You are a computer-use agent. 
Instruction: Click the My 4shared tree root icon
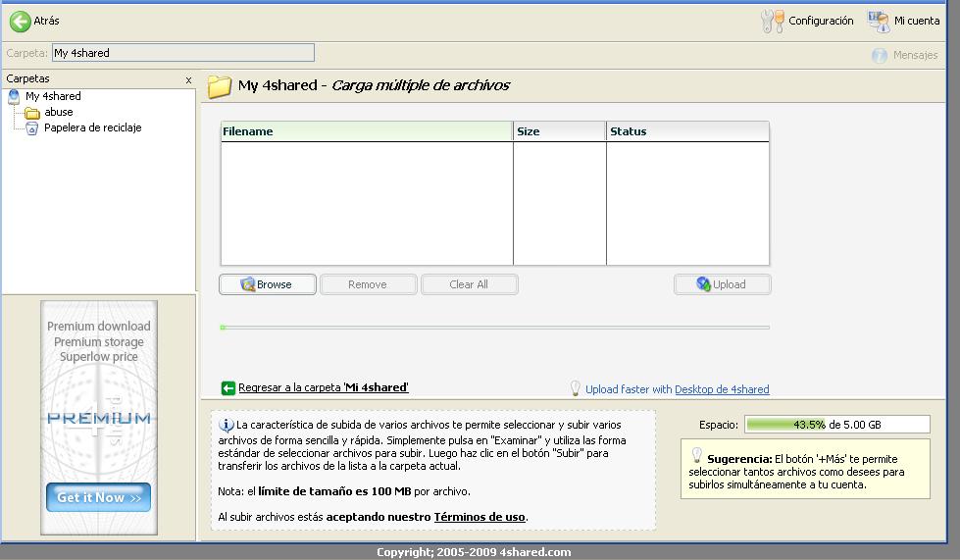[14, 97]
